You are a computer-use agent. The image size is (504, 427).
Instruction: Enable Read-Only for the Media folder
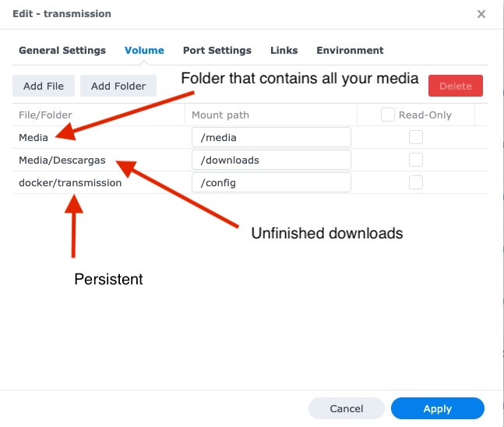(x=416, y=137)
